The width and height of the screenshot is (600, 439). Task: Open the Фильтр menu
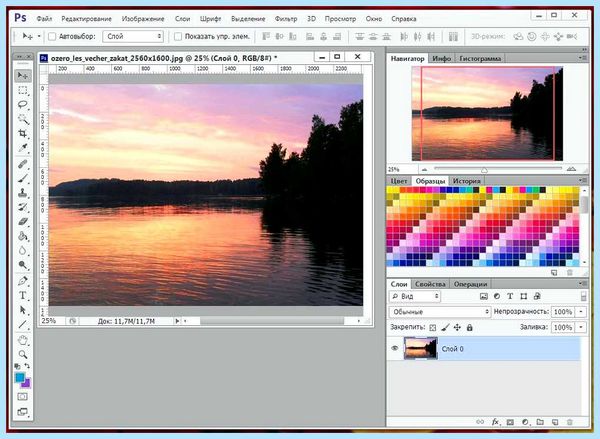tap(286, 19)
